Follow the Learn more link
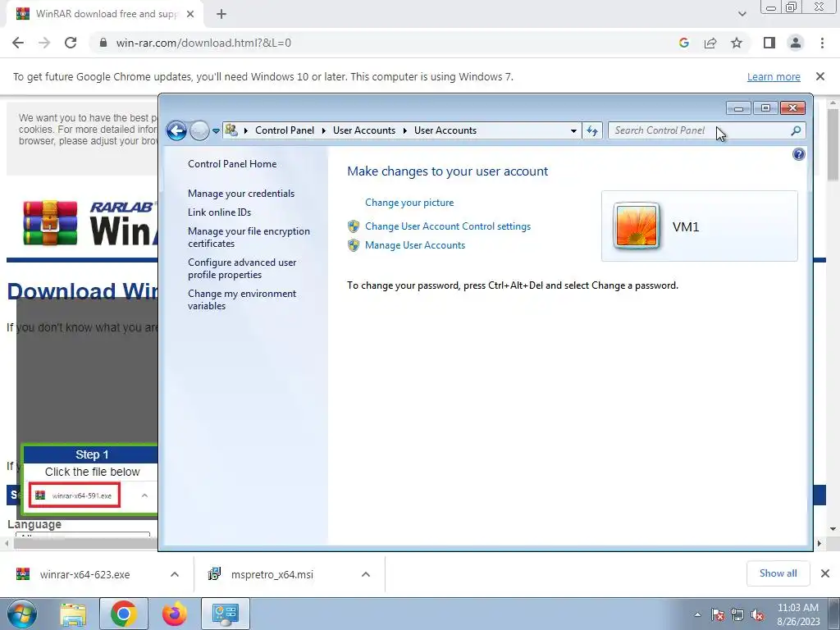 (774, 77)
